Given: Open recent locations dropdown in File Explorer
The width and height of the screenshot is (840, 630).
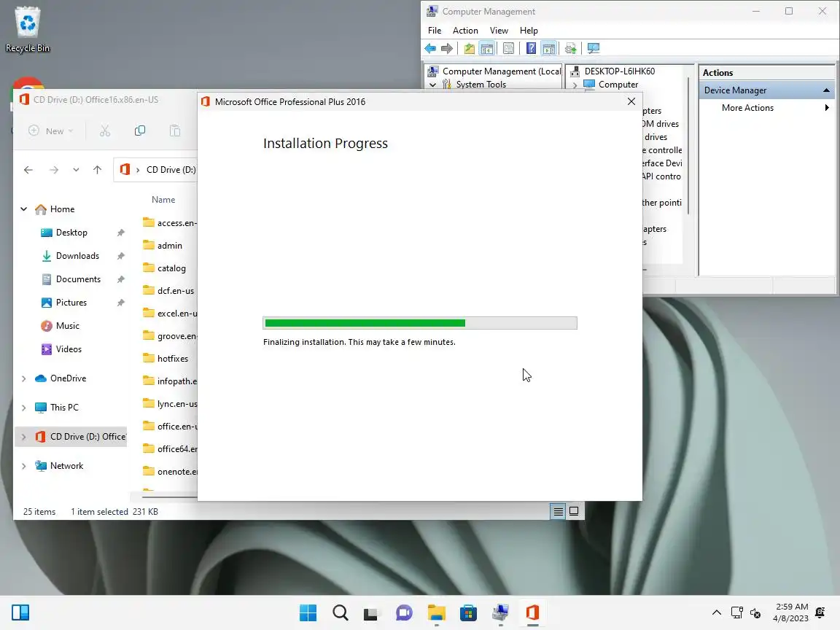Looking at the screenshot, I should click(76, 170).
